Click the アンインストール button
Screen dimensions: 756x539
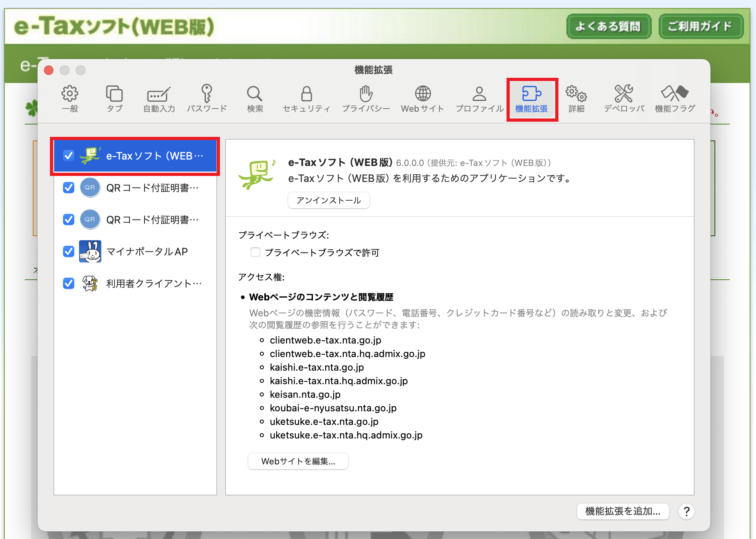(x=329, y=200)
